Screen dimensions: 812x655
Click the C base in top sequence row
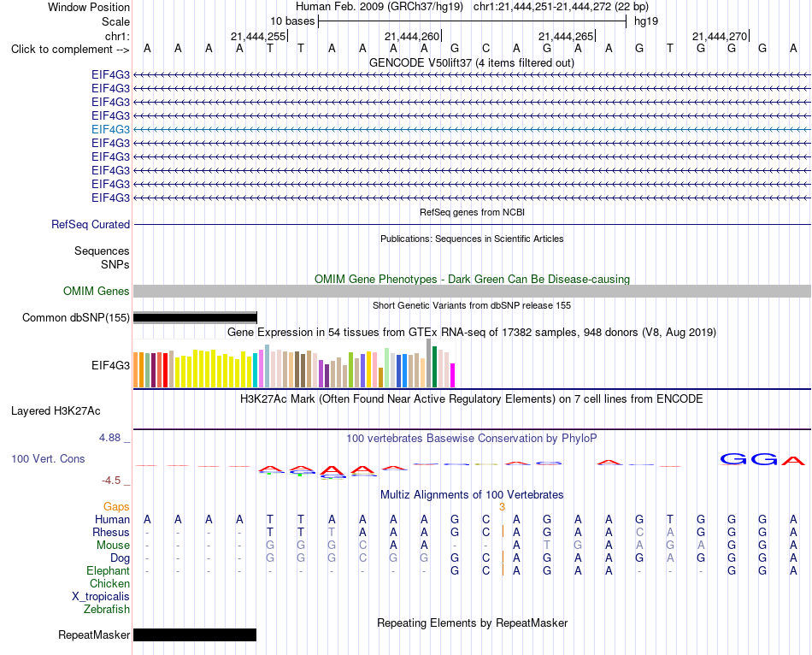(485, 49)
